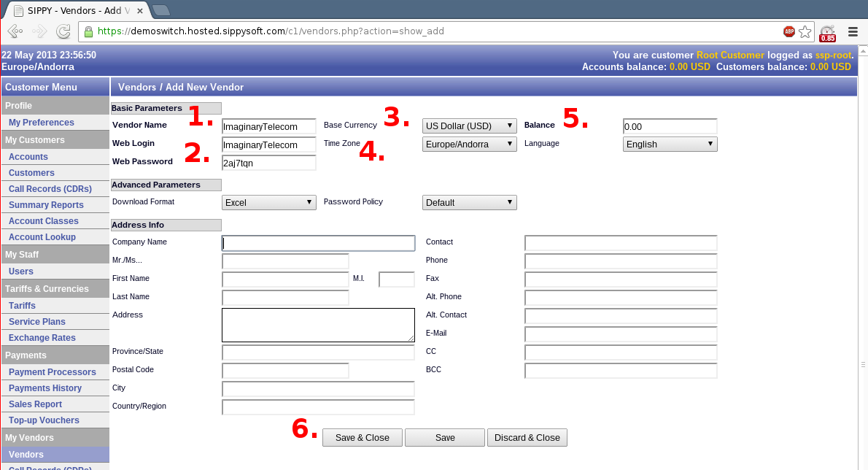Click the browser back arrow icon
Viewport: 868px width, 470px height.
coord(15,31)
